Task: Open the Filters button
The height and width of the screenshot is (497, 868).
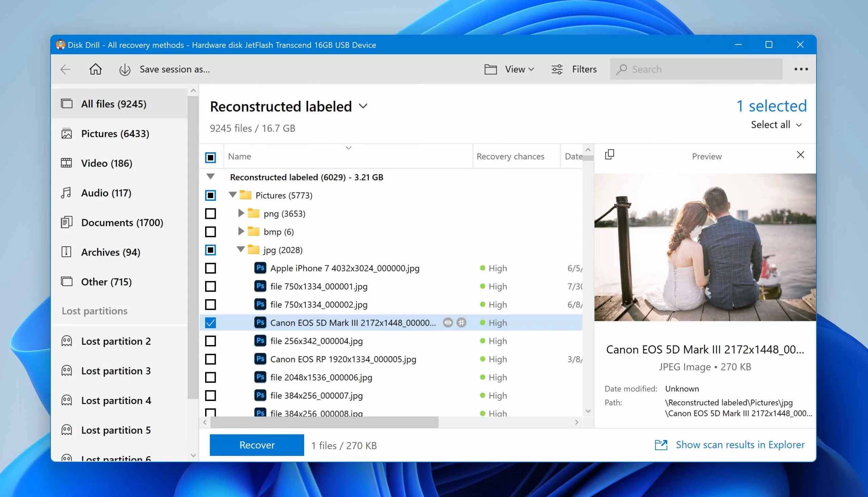Action: coord(574,69)
